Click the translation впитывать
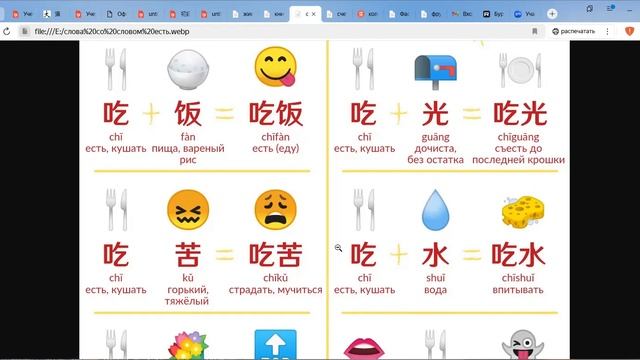 (x=518, y=290)
